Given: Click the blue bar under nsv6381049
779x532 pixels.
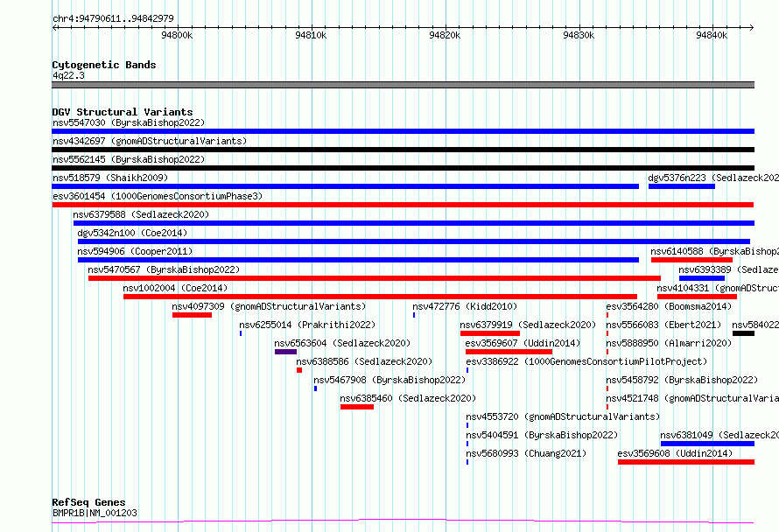Looking at the screenshot, I should tap(707, 444).
